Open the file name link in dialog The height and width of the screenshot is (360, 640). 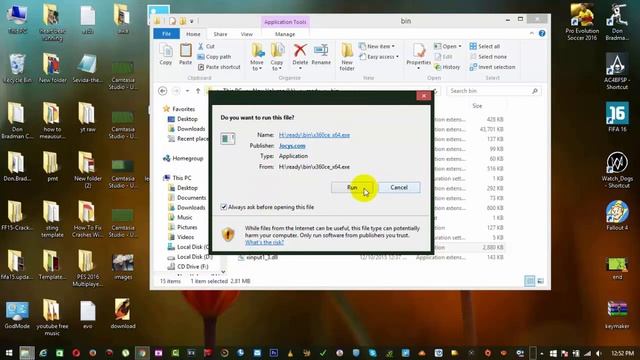[x=314, y=135]
